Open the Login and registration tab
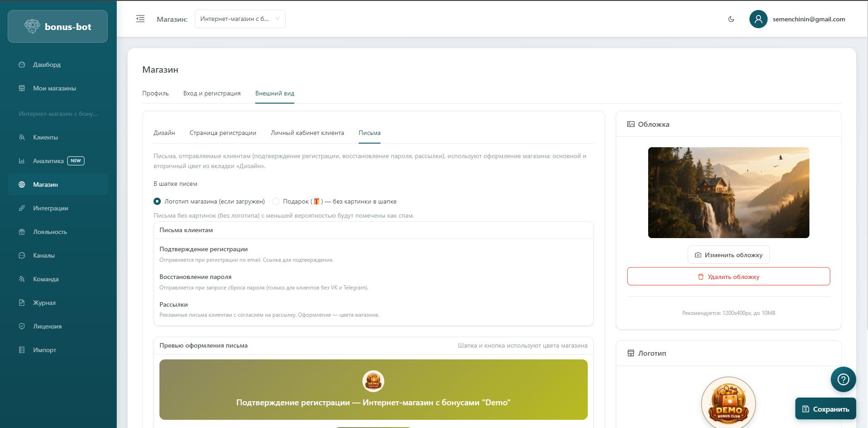This screenshot has width=868, height=428. [x=212, y=93]
